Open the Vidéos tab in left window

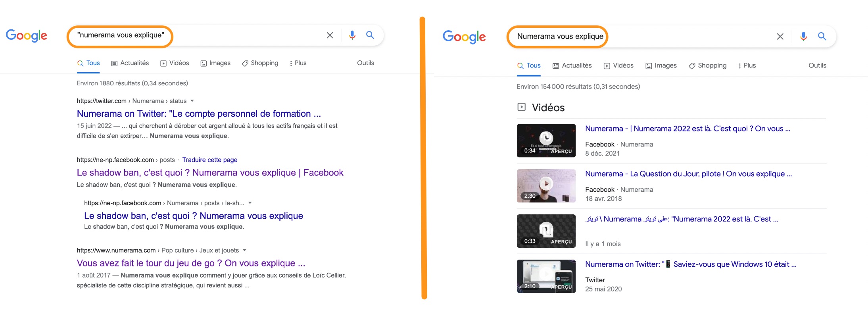175,63
